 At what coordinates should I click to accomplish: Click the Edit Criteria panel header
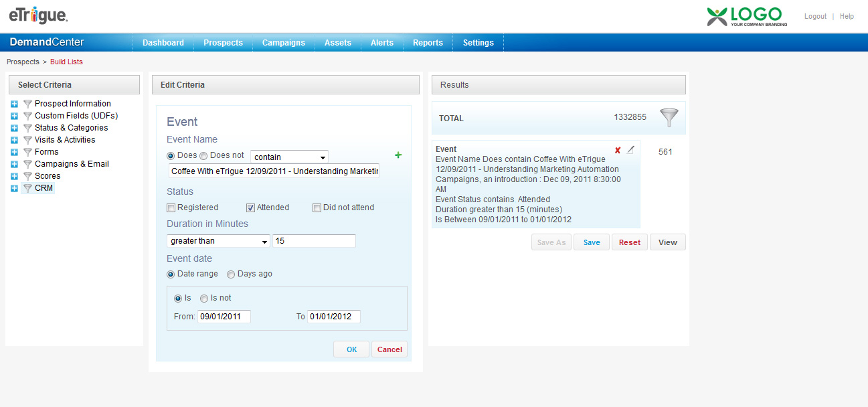click(286, 85)
